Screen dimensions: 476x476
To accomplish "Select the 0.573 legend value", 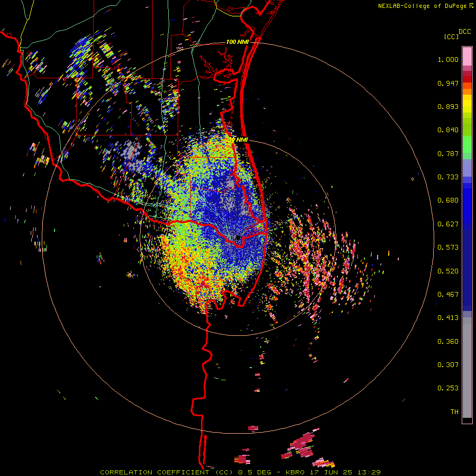I will tap(448, 248).
